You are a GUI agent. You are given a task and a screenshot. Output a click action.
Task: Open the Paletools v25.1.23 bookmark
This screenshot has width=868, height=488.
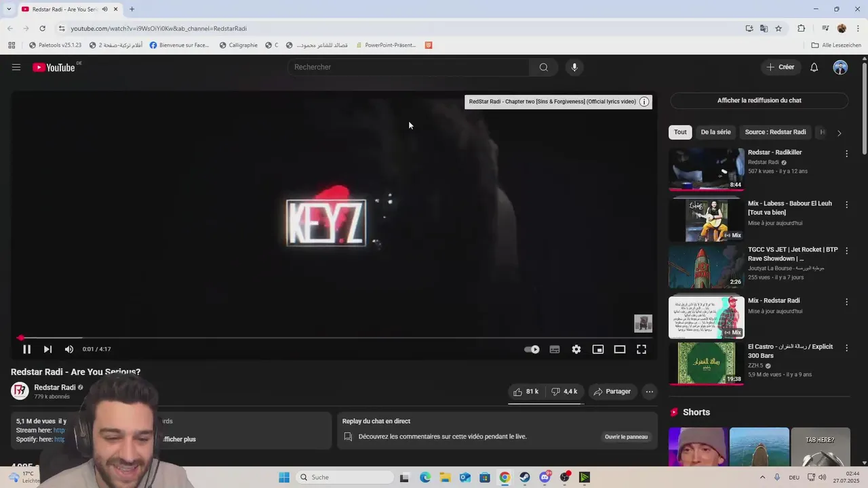click(x=55, y=45)
